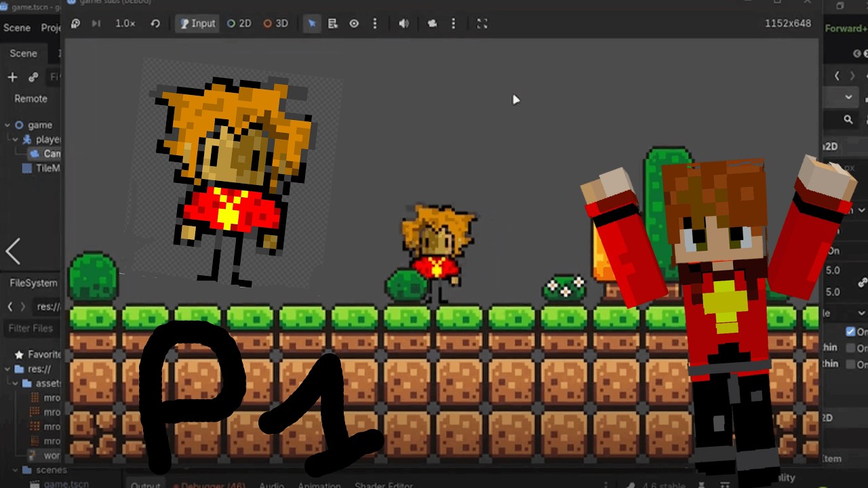This screenshot has width=868, height=488.
Task: Switch to the Scene dock tab
Action: 23,53
